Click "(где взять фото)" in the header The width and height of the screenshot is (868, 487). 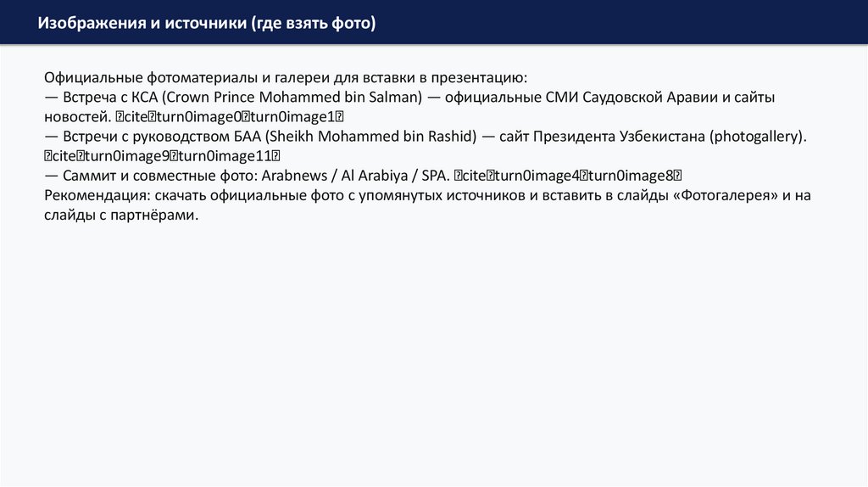(311, 23)
